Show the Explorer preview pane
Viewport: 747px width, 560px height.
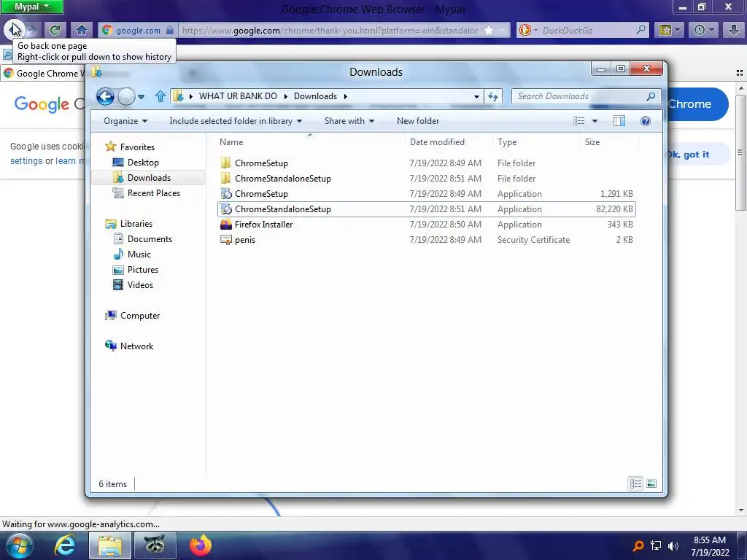(619, 121)
